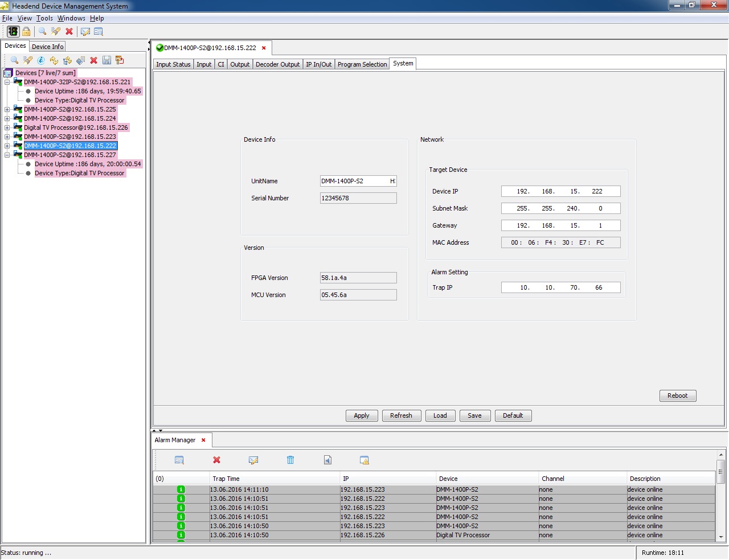The width and height of the screenshot is (729, 560).
Task: Expand the Digital TV Processor@192.168.15.226 node
Action: pyautogui.click(x=7, y=127)
